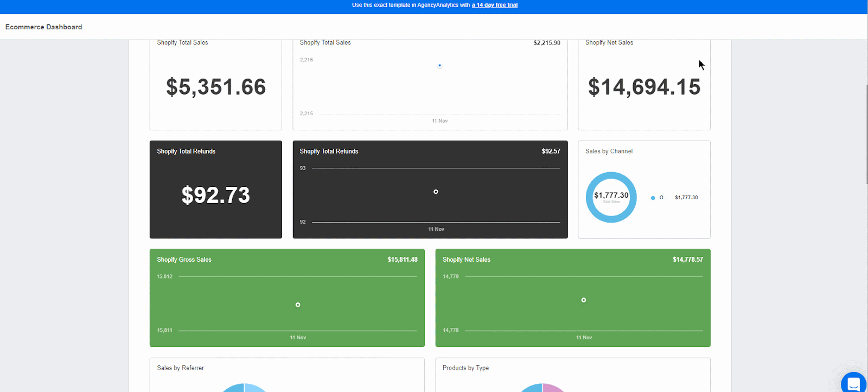868x392 pixels.
Task: Click the $92.73 Total Refunds value
Action: tap(216, 195)
